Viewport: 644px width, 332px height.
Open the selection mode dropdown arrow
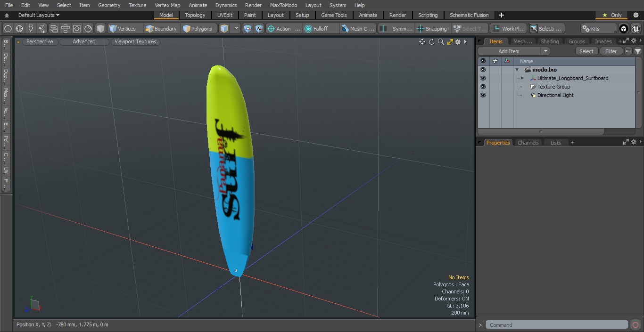pos(236,29)
